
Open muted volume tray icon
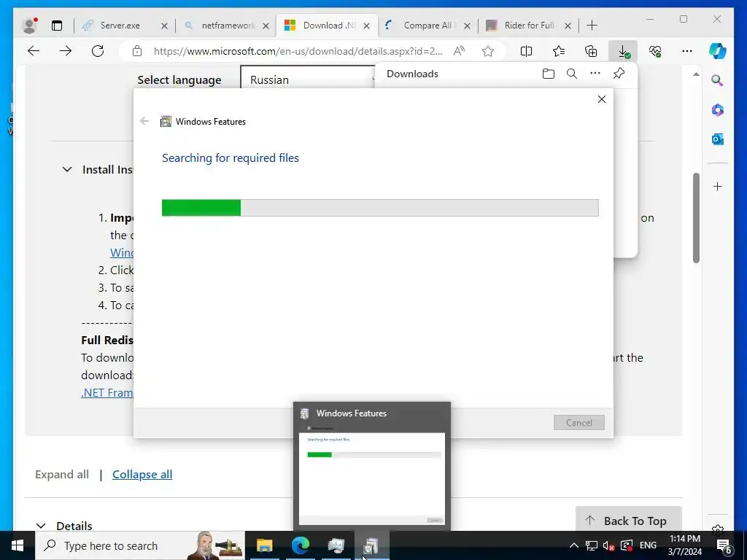coord(608,545)
